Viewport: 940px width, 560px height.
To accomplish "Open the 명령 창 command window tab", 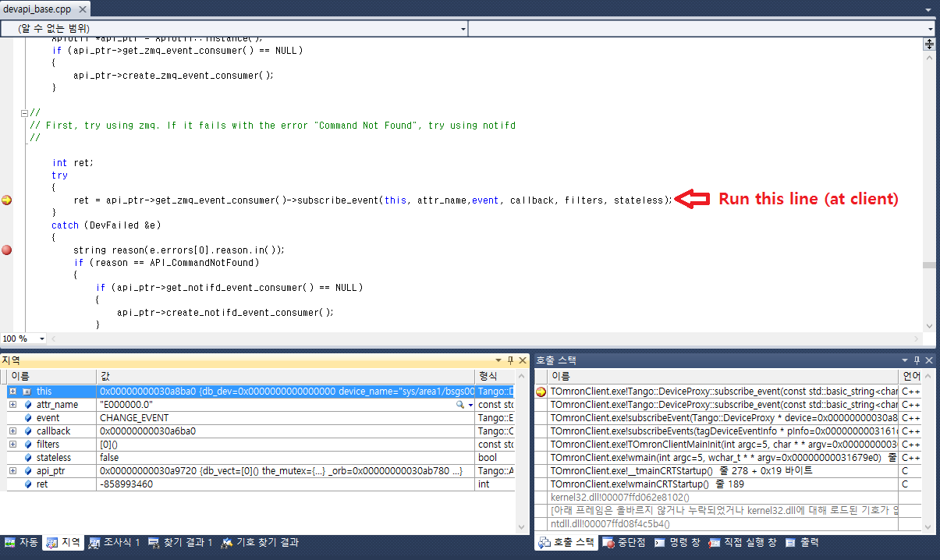I will click(x=677, y=543).
